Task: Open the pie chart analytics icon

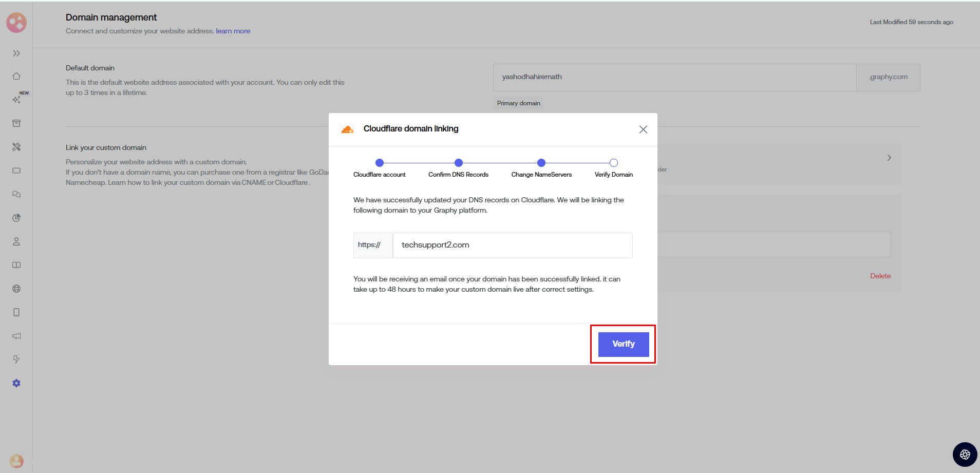Action: click(16, 218)
